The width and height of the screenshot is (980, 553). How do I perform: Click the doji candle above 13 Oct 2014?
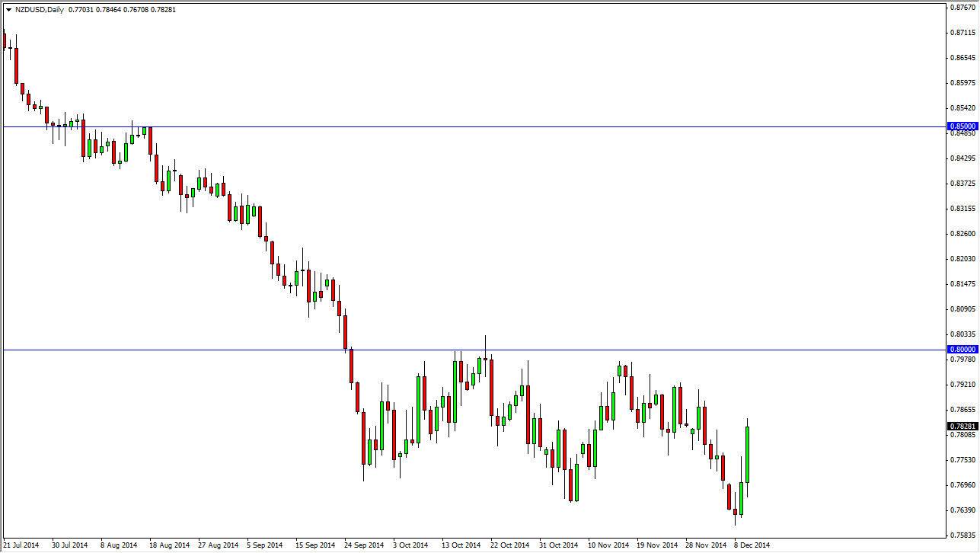tap(485, 360)
